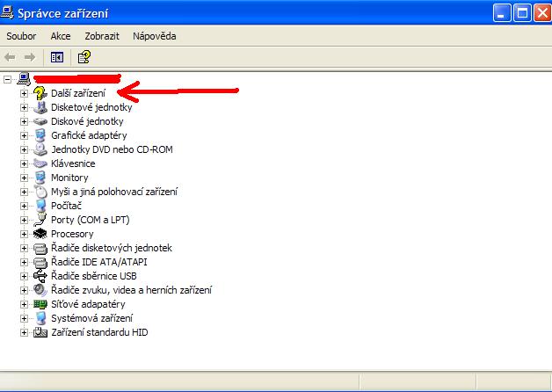Click the Porty plug icon
552x392 pixels.
coord(40,220)
